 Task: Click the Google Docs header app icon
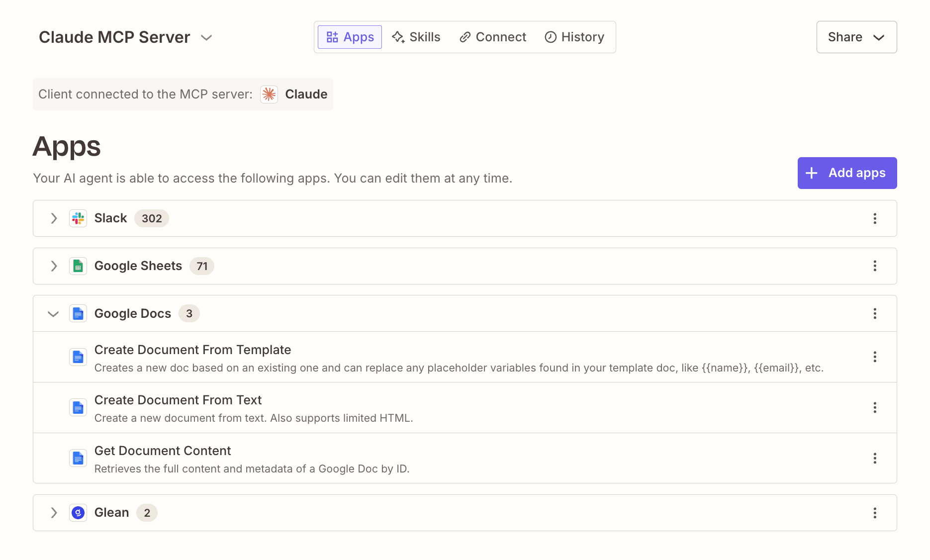click(78, 313)
